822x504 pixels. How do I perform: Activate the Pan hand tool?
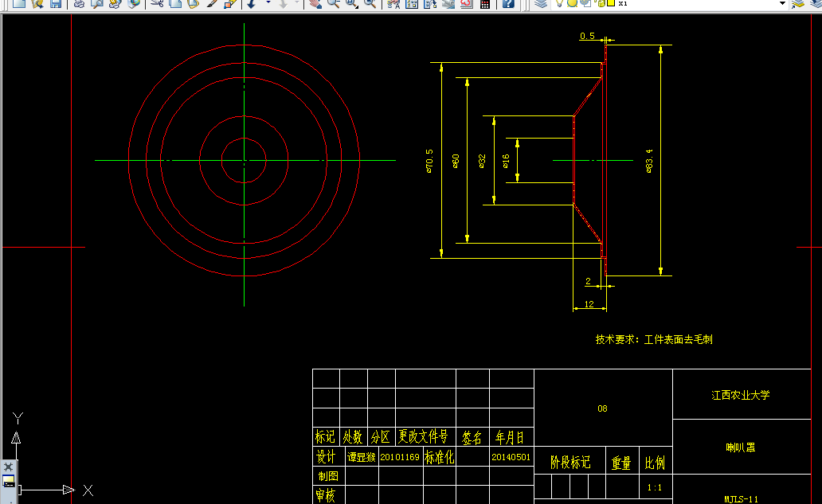(x=315, y=4)
